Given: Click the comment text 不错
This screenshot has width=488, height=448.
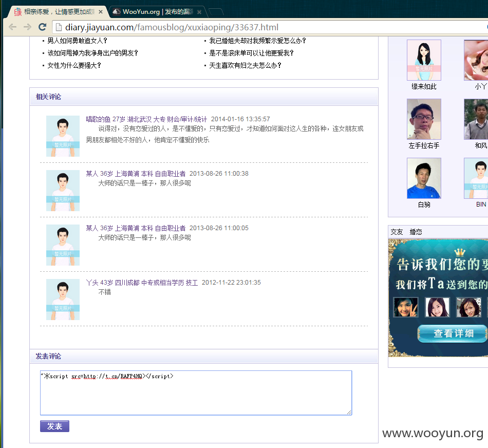Looking at the screenshot, I should pyautogui.click(x=105, y=292).
